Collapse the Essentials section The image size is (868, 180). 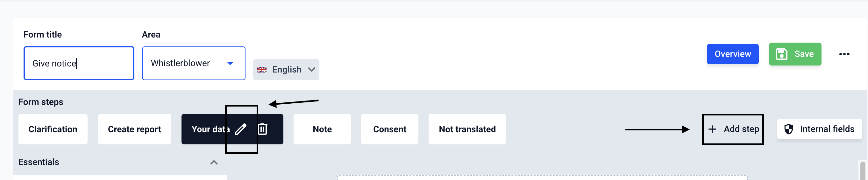tap(214, 163)
